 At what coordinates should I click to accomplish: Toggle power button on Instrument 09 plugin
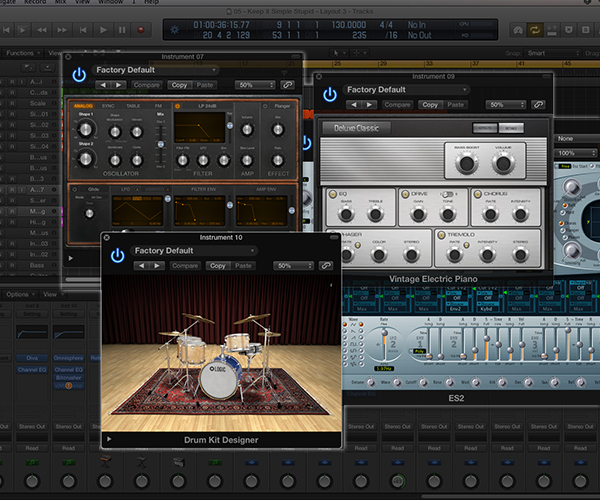(329, 94)
